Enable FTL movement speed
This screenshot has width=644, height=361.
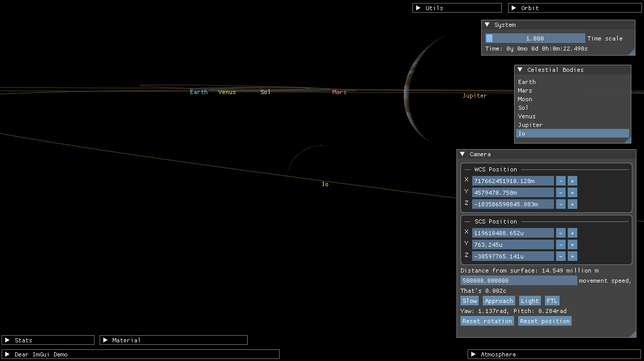pos(552,300)
